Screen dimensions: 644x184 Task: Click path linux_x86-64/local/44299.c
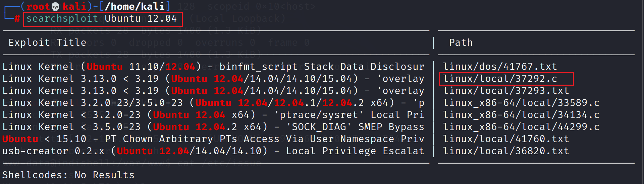point(521,127)
